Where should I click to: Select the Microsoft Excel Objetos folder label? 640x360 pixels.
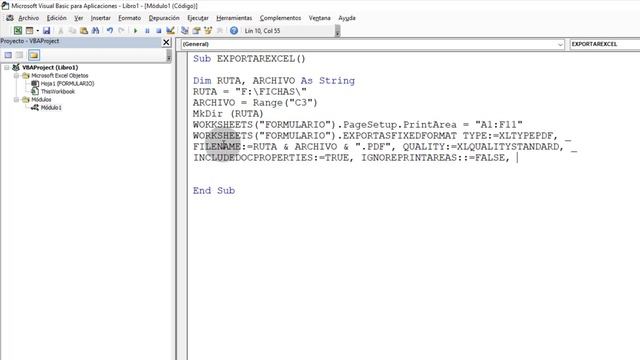(x=60, y=76)
